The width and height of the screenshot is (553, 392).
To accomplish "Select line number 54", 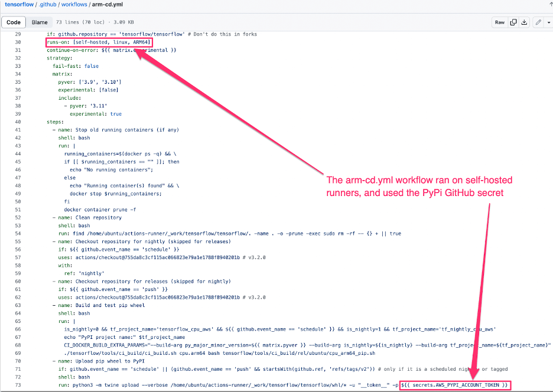I will [18, 234].
